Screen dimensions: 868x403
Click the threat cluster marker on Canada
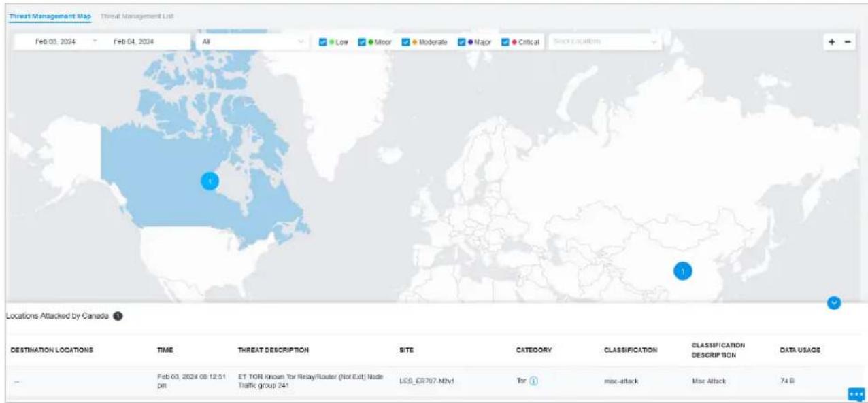pos(210,181)
